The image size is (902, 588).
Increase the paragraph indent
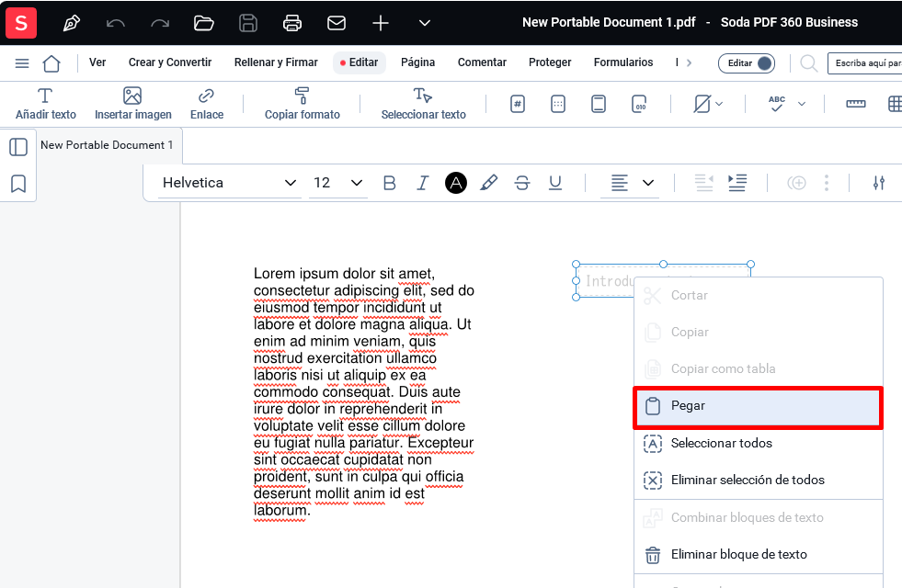736,183
